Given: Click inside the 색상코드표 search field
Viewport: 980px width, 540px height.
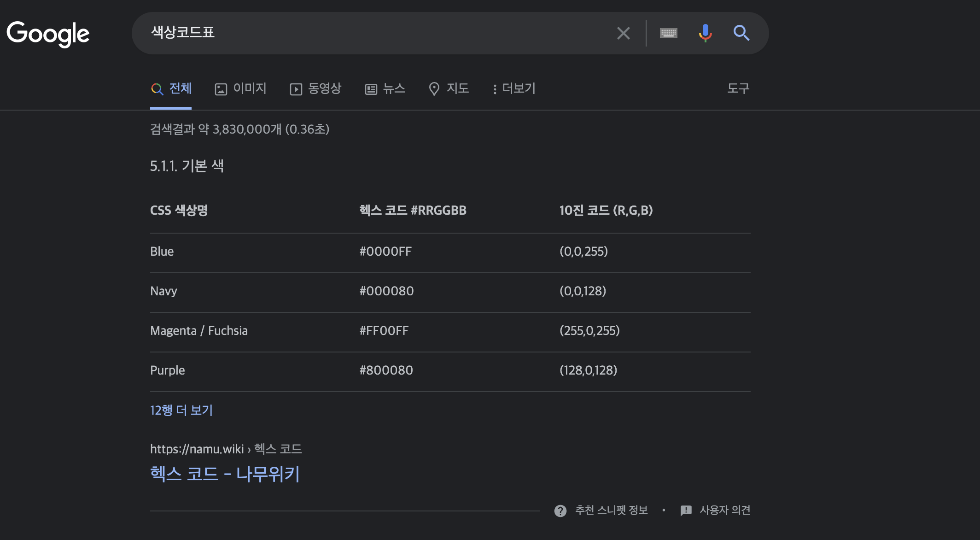Looking at the screenshot, I should pos(368,33).
